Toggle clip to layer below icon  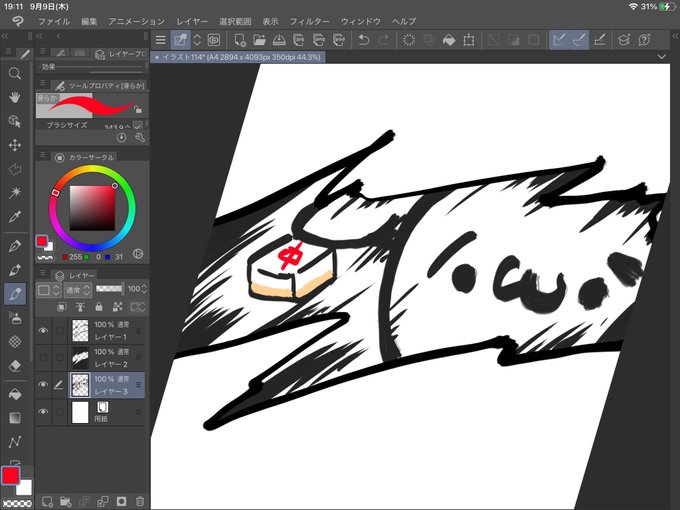coord(62,307)
